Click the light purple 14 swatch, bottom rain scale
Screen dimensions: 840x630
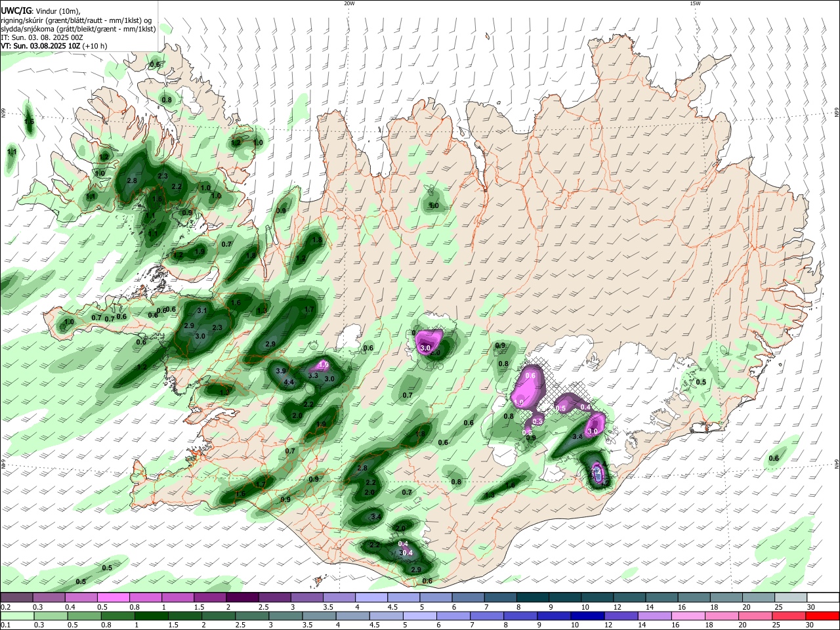click(654, 616)
